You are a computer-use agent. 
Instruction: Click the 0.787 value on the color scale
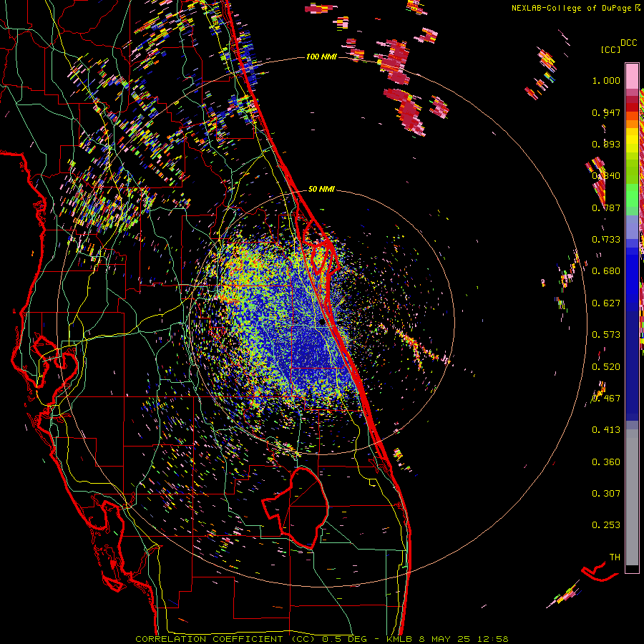[606, 208]
